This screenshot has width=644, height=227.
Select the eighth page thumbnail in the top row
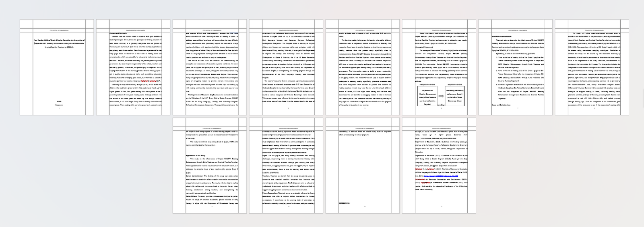pos(592,67)
